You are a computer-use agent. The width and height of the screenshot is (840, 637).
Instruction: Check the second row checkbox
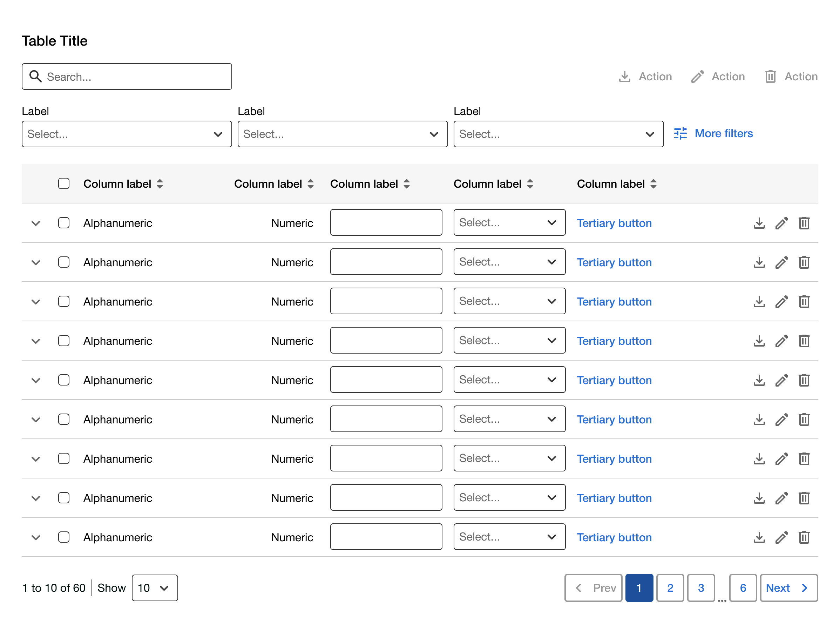tap(64, 262)
